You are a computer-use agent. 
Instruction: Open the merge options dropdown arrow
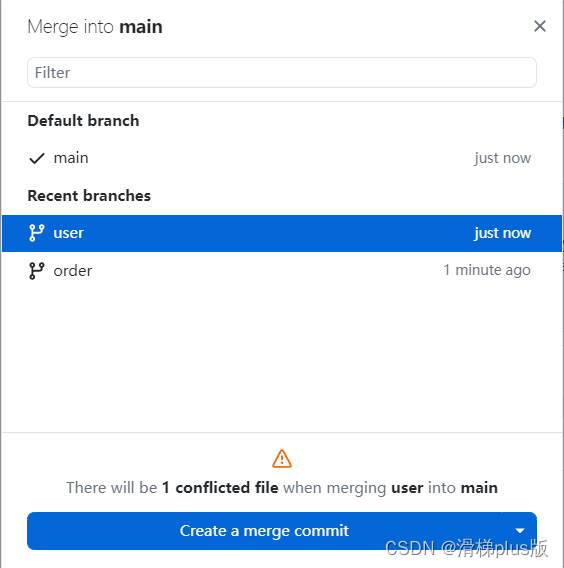[x=520, y=531]
